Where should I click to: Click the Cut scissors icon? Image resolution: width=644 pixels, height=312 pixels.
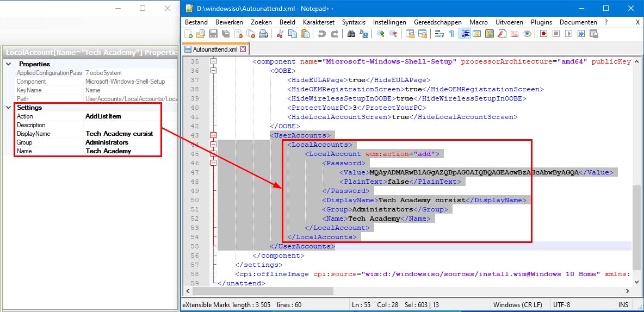(x=281, y=34)
